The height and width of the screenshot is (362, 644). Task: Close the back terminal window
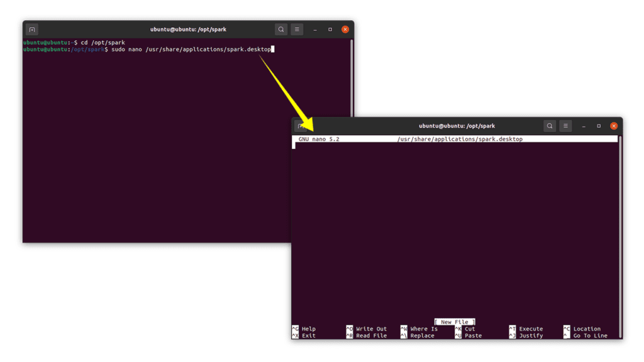point(345,30)
